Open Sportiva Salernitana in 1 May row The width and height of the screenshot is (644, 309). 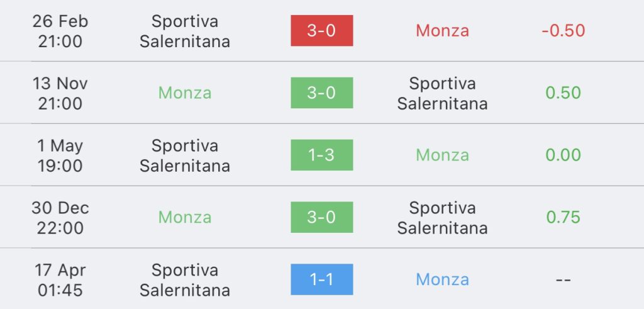[185, 155]
